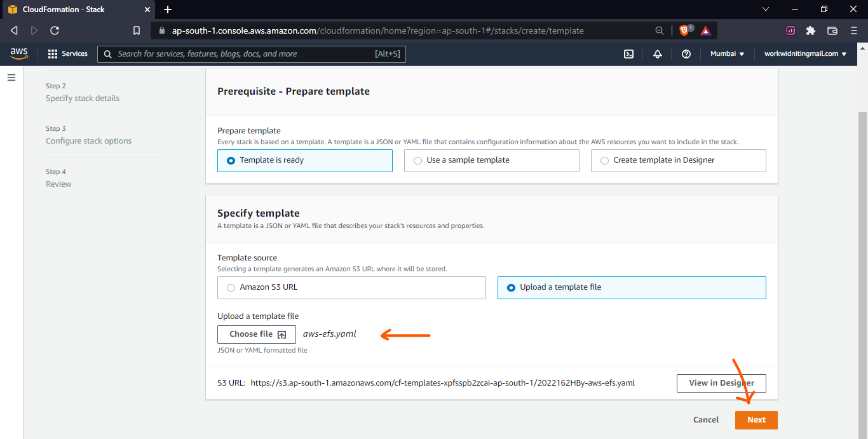The image size is (868, 439).
Task: Click in the AWS search field
Action: pos(252,54)
